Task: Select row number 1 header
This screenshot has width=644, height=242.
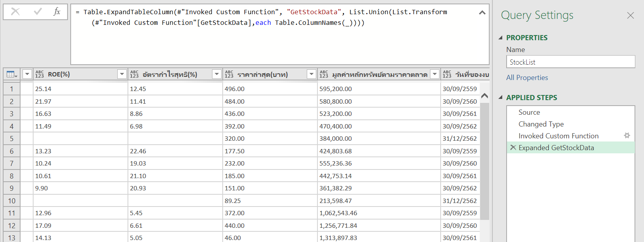Action: pos(11,89)
